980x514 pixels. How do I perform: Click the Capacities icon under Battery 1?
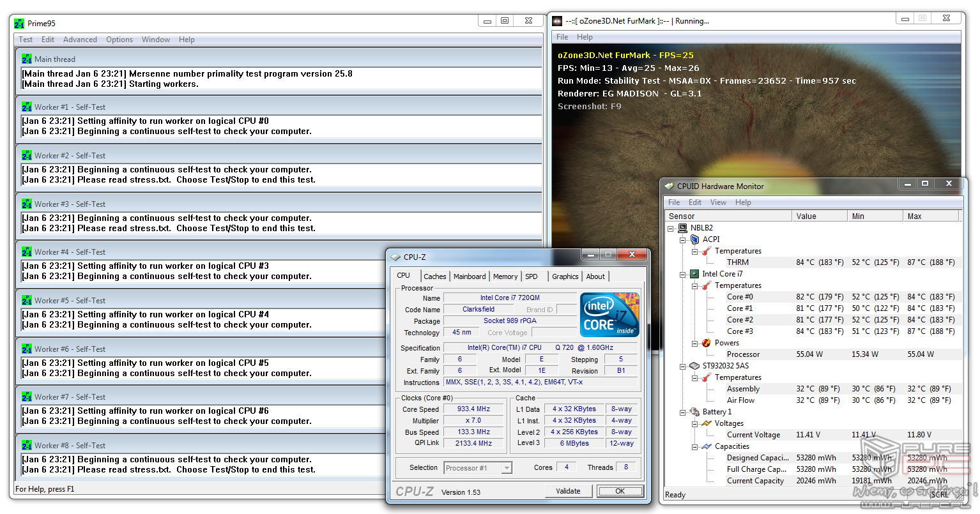click(x=707, y=446)
